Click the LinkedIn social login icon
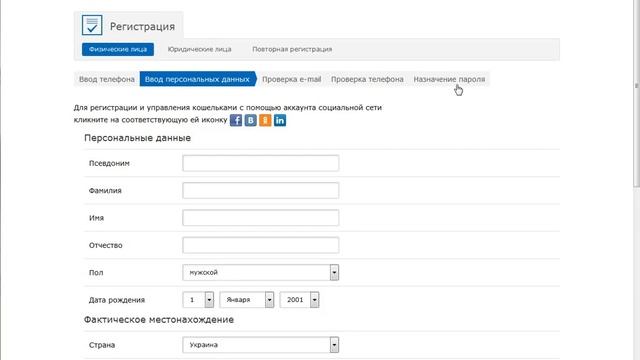Screen dimensions: 640x360 [280, 120]
